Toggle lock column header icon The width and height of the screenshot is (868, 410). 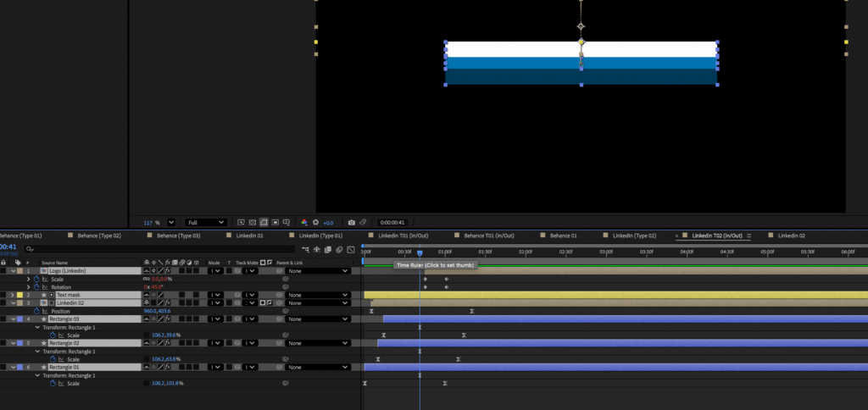coord(3,263)
